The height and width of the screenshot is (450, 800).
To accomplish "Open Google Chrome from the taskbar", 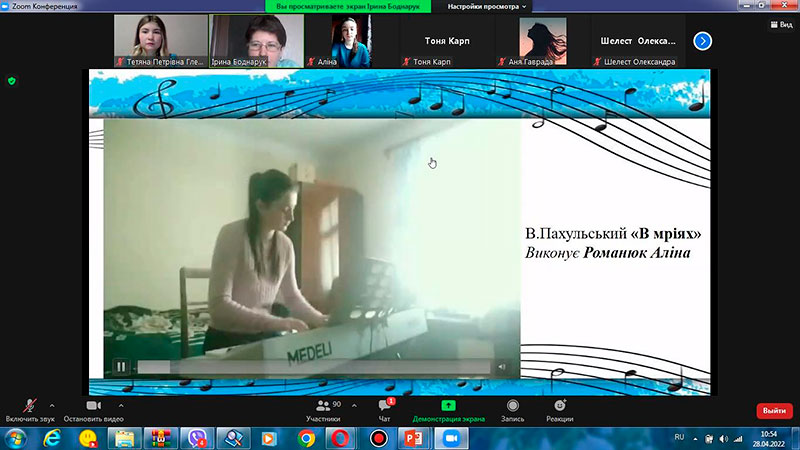I will tap(307, 438).
